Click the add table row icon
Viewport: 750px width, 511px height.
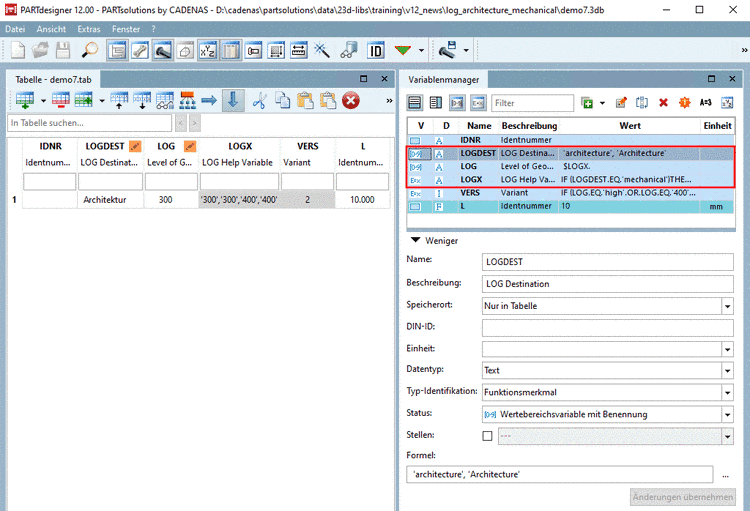pyautogui.click(x=24, y=100)
